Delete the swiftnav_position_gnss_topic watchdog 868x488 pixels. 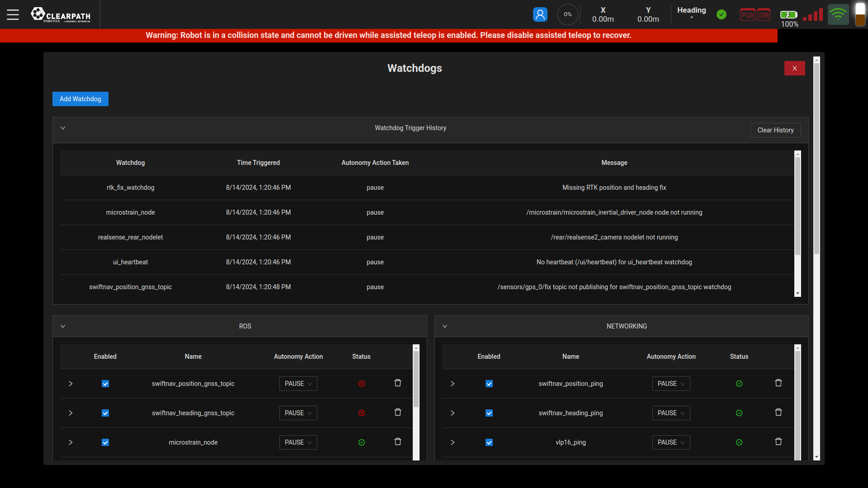pyautogui.click(x=398, y=383)
